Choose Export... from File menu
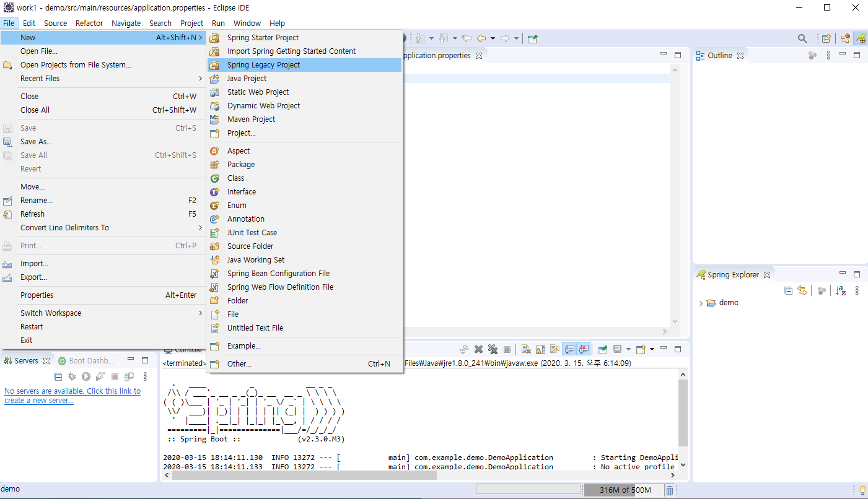This screenshot has height=499, width=868. (x=103, y=277)
